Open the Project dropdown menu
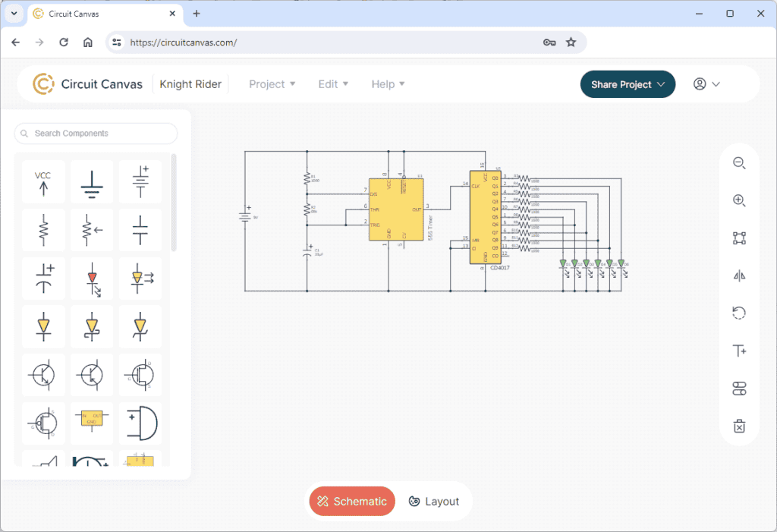 point(272,84)
